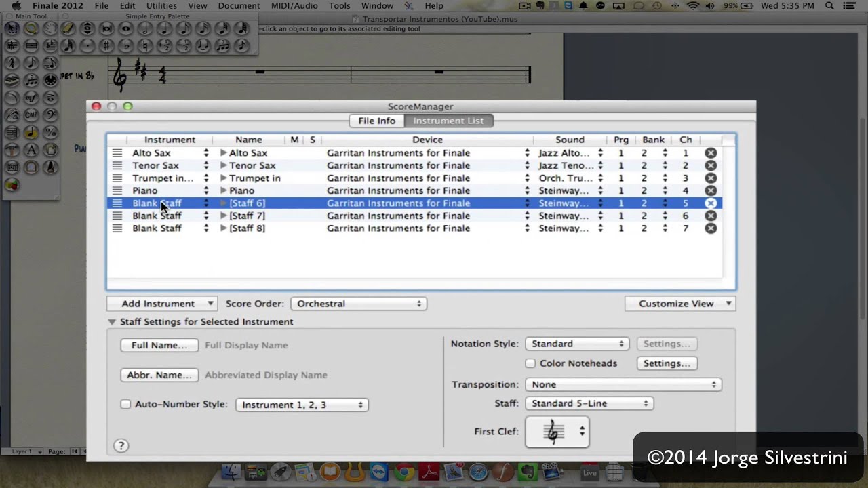Choose the tie tool in Simple Entry Palette
Viewport: 868px width, 488px height.
coord(203,46)
